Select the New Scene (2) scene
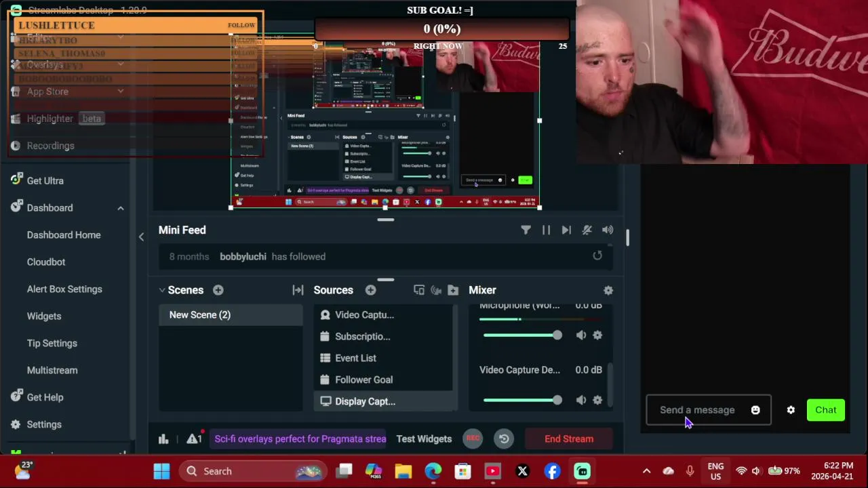The height and width of the screenshot is (488, 868). point(231,314)
